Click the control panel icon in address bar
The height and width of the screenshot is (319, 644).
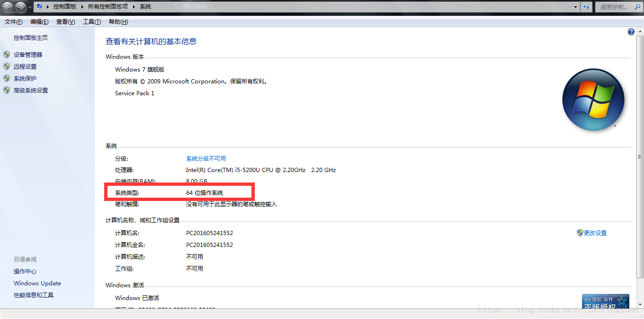(39, 7)
